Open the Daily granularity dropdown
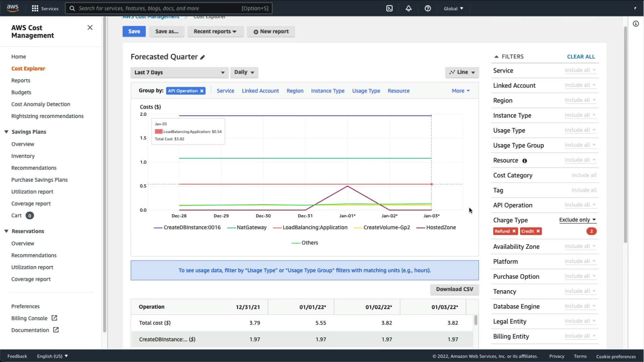Image resolution: width=644 pixels, height=362 pixels. (x=244, y=72)
